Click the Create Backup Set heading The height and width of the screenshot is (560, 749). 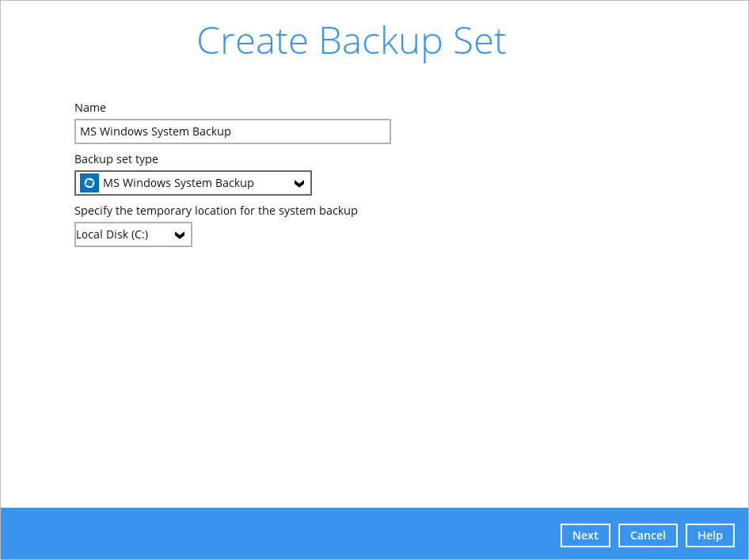(x=352, y=40)
